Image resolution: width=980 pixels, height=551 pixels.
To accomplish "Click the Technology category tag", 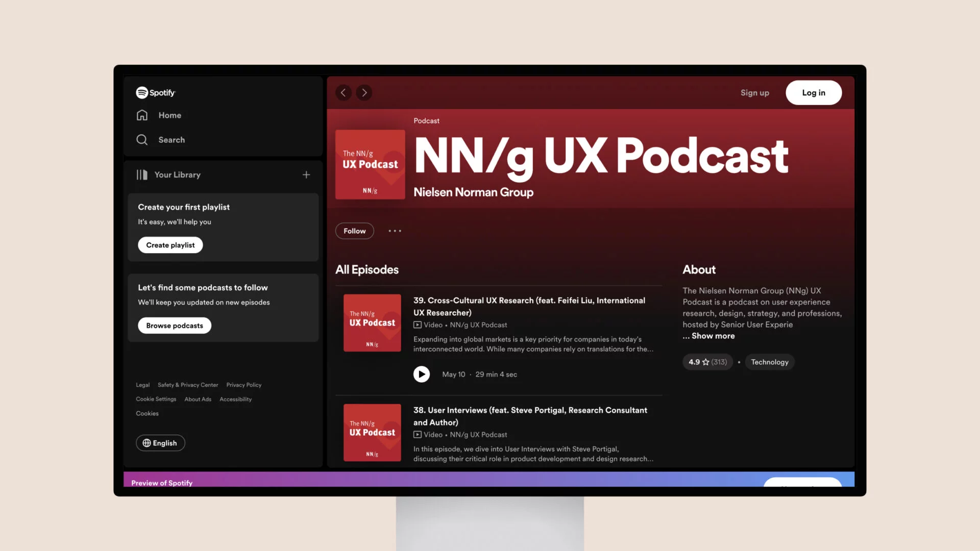I will [x=769, y=361].
